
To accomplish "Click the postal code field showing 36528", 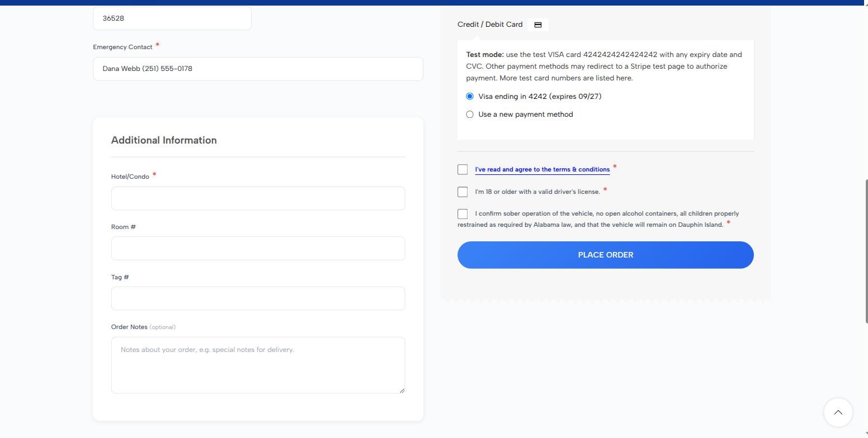I will pos(172,18).
